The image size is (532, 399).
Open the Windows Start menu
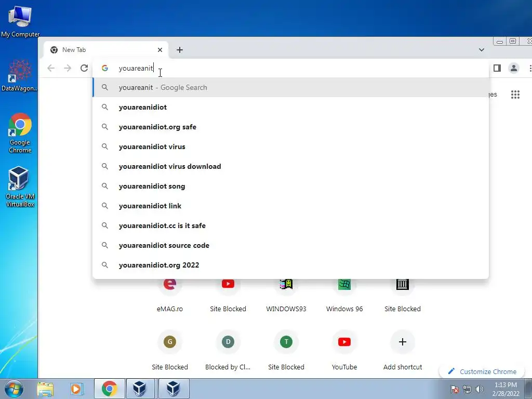14,389
